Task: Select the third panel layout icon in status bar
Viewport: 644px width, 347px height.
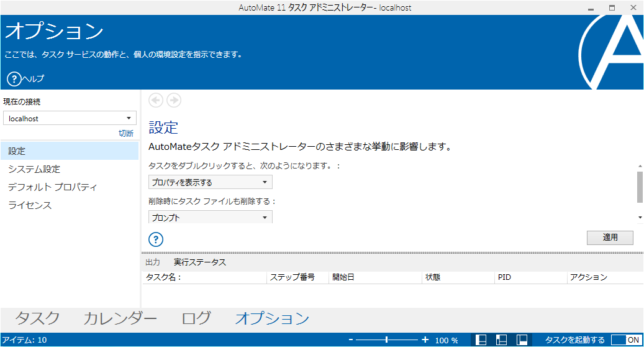Action: (522, 340)
